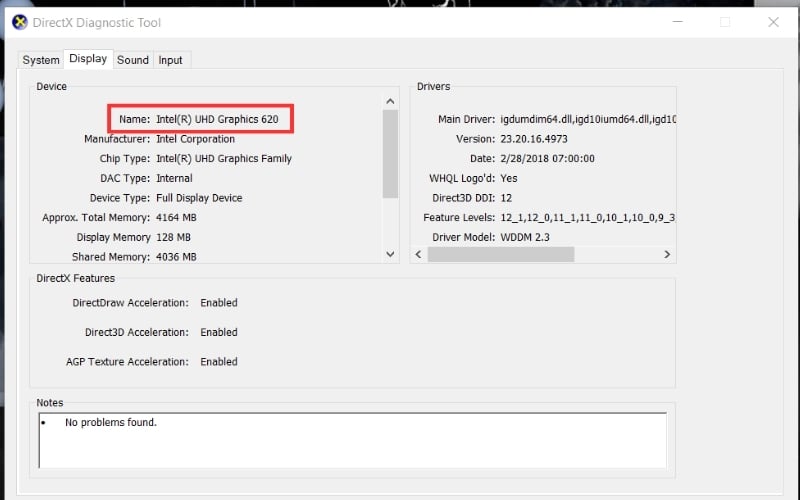Maximize the DirectX Diagnostic Tool window
This screenshot has width=800, height=500.
click(x=725, y=22)
